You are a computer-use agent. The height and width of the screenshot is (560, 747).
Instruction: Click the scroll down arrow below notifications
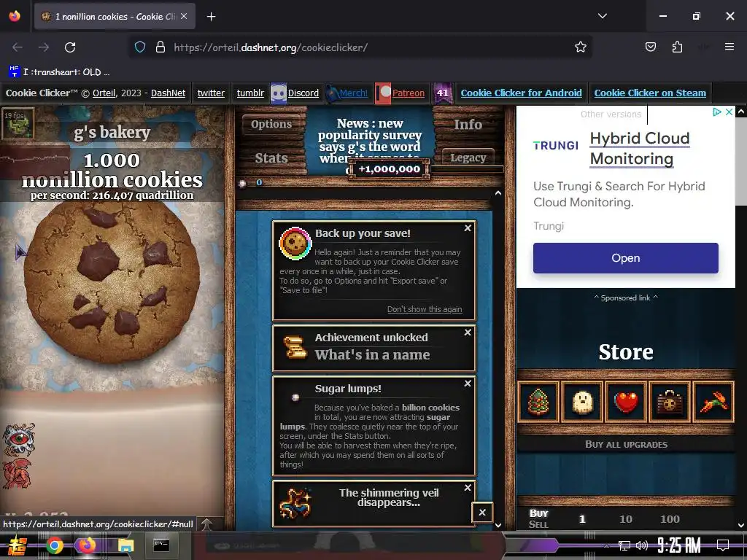coord(498,525)
